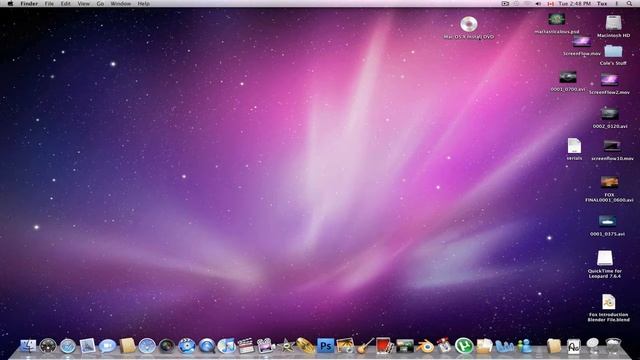Launch iTunes from the Dock
Viewport: 640px width, 360px height.
[226, 346]
